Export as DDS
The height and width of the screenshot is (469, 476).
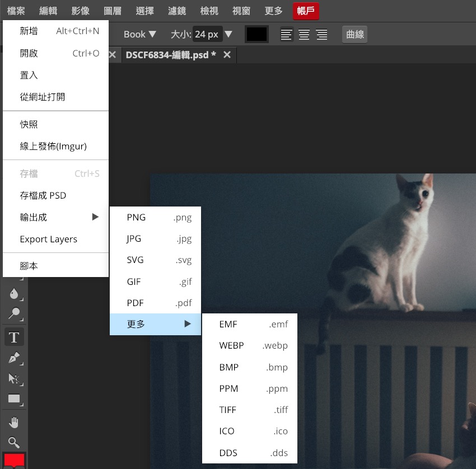[x=250, y=453]
